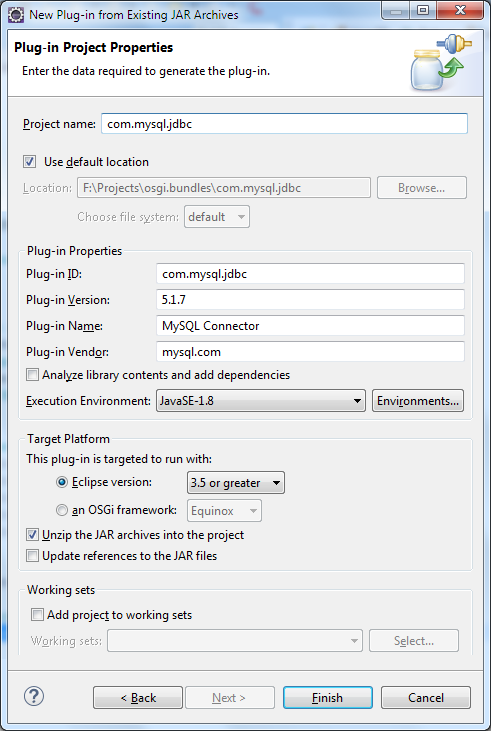Image resolution: width=491 pixels, height=731 pixels.
Task: Click into the Plug-in Version field
Action: point(310,300)
